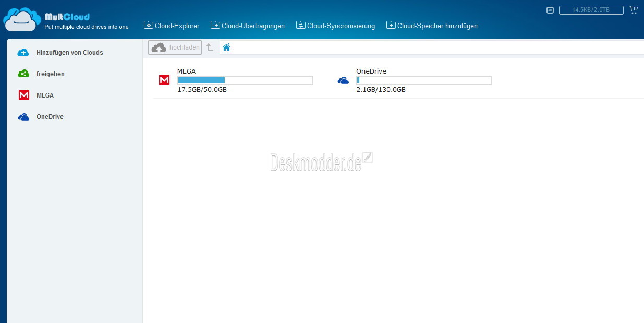Click the MEGA storage usage bar
The image size is (644, 323).
pyautogui.click(x=245, y=80)
